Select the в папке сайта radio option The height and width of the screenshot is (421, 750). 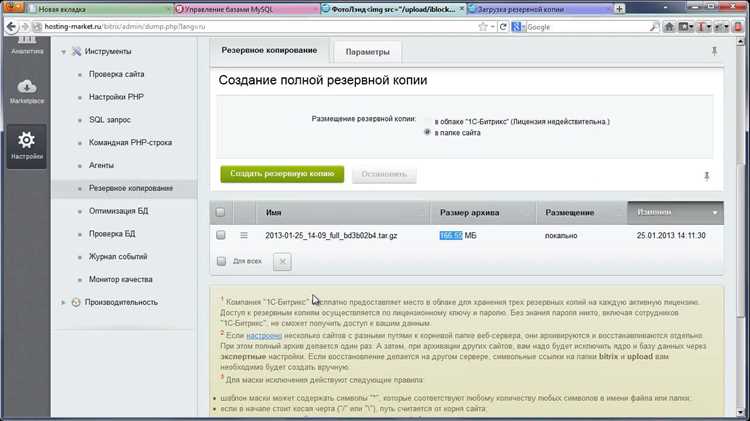[x=427, y=132]
